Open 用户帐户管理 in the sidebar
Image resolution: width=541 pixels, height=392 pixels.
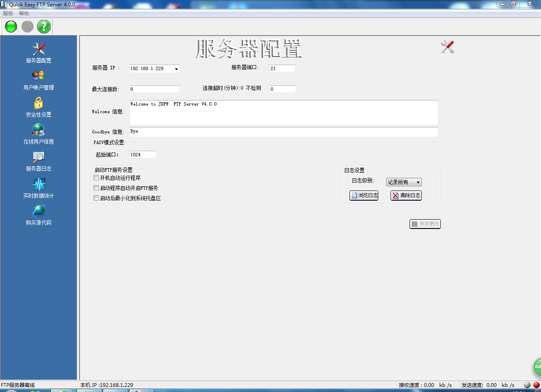point(38,80)
